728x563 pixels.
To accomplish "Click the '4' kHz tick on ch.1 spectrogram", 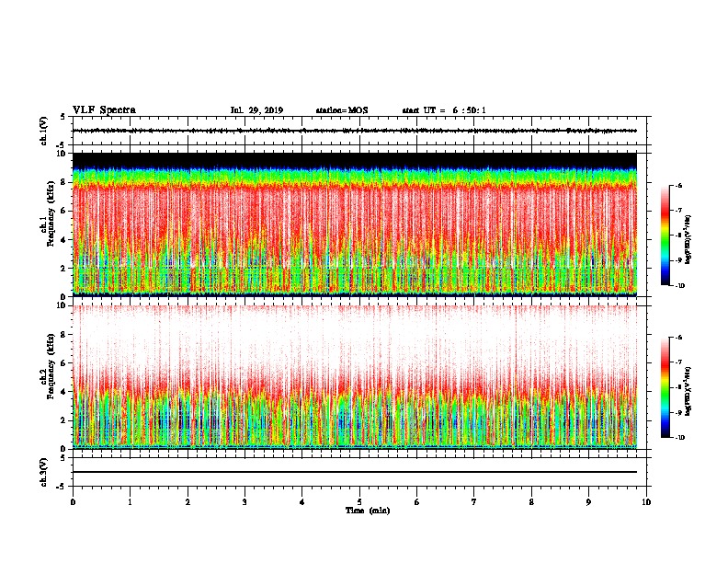I will [64, 240].
